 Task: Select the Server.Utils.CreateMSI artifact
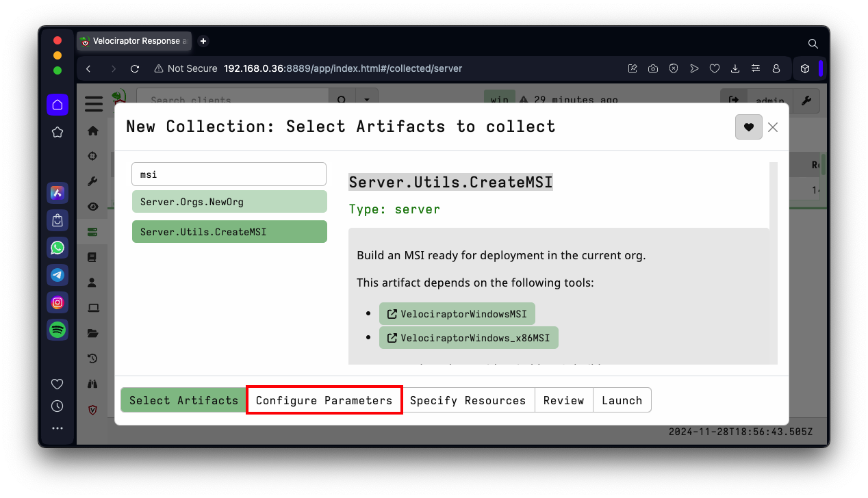pyautogui.click(x=229, y=232)
